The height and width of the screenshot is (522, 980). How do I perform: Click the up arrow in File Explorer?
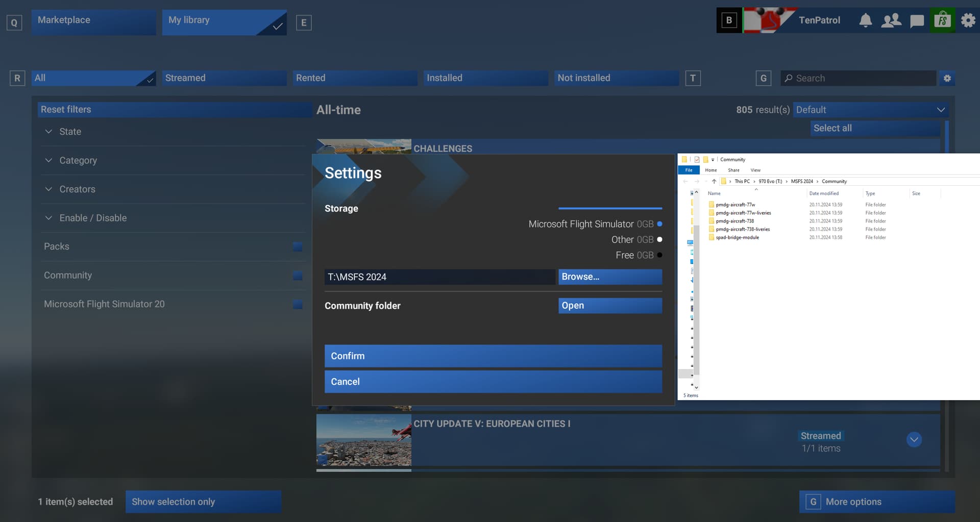tap(714, 181)
